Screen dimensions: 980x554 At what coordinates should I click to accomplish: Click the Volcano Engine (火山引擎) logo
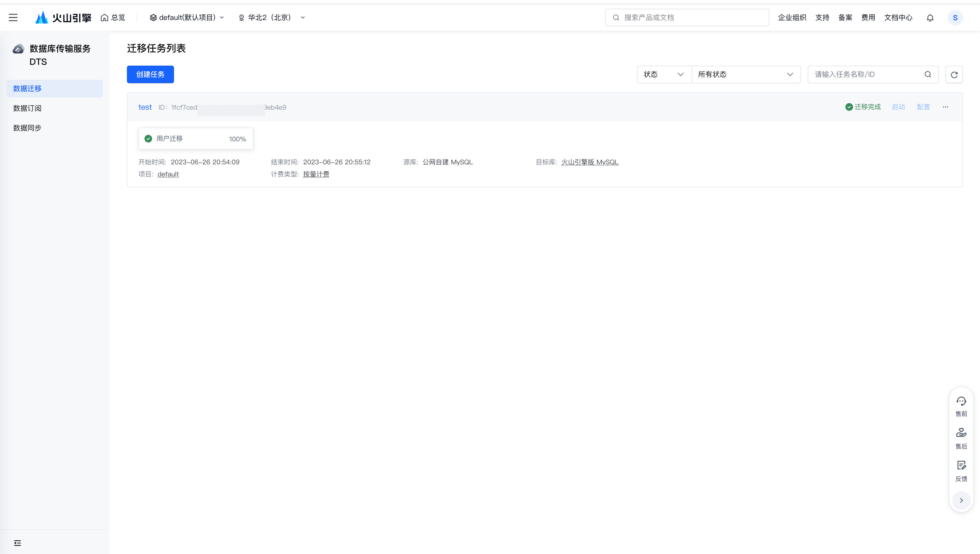pos(63,18)
